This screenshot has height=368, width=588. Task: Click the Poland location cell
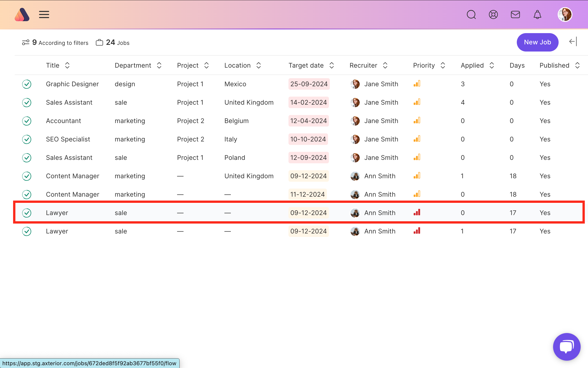click(235, 158)
